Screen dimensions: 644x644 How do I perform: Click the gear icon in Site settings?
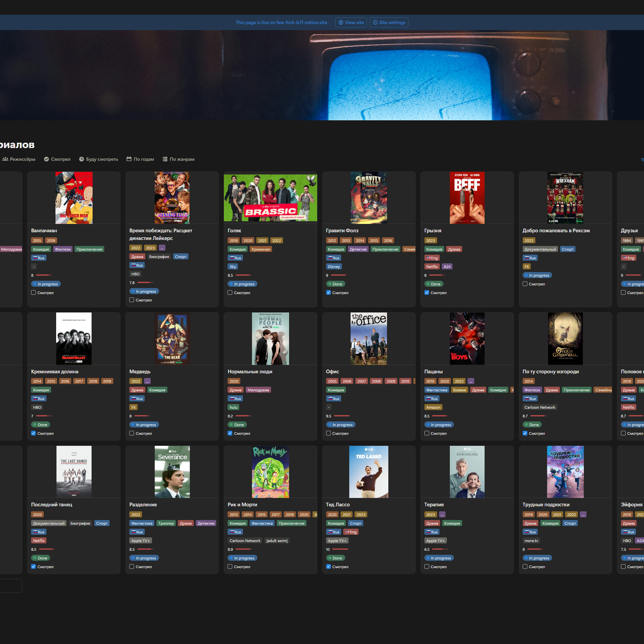point(375,22)
